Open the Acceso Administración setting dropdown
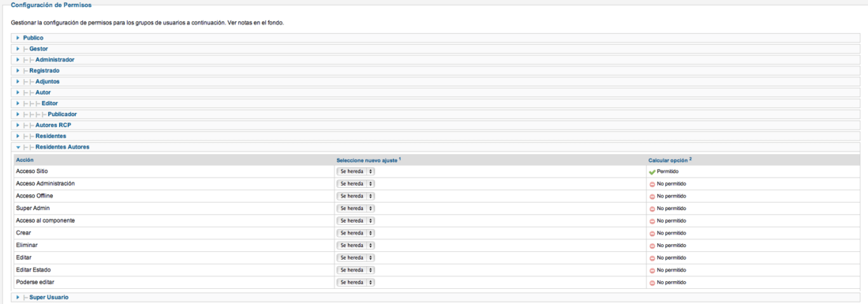 355,184
